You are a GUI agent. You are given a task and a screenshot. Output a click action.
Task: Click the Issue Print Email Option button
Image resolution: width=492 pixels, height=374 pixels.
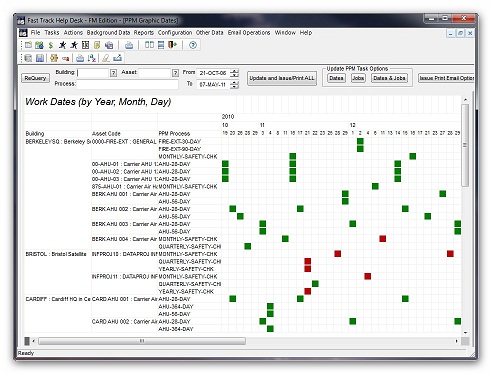click(x=446, y=78)
